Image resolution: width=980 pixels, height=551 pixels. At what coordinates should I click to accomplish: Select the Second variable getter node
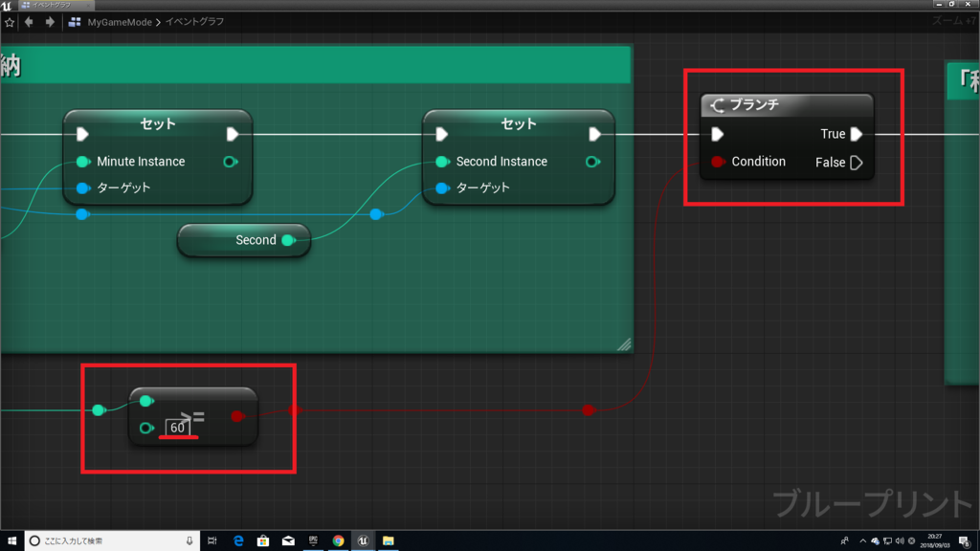click(243, 240)
